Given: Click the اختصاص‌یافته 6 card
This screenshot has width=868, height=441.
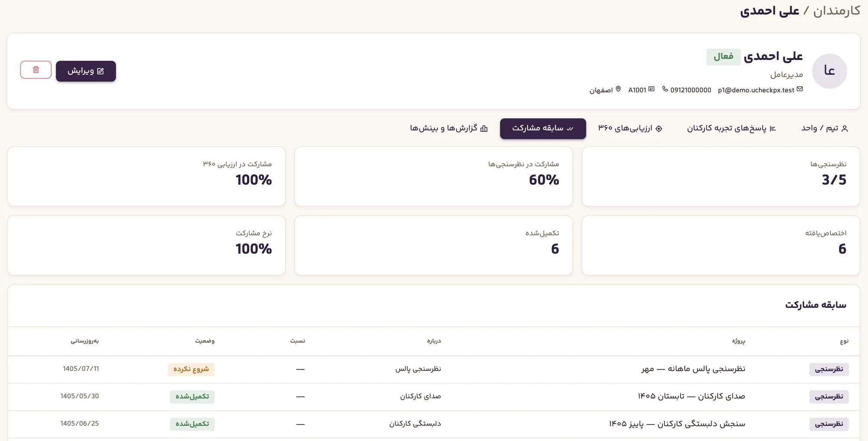Looking at the screenshot, I should point(721,245).
